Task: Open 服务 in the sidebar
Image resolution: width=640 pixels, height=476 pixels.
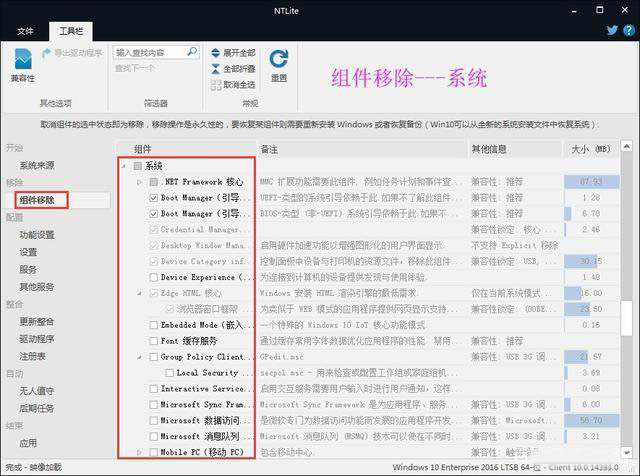Action: (x=28, y=269)
